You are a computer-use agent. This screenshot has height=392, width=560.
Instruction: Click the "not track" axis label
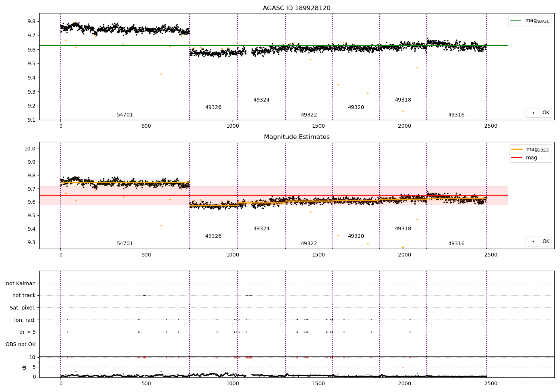[24, 296]
